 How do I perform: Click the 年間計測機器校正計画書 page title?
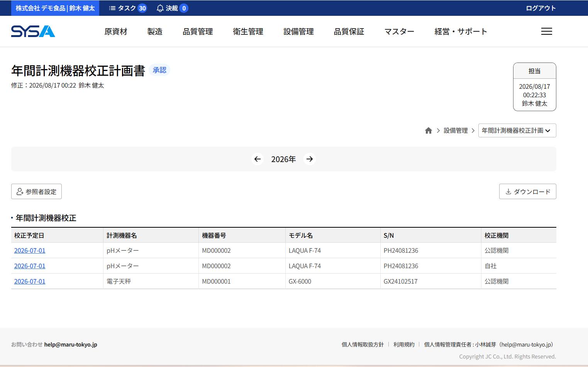pyautogui.click(x=78, y=71)
